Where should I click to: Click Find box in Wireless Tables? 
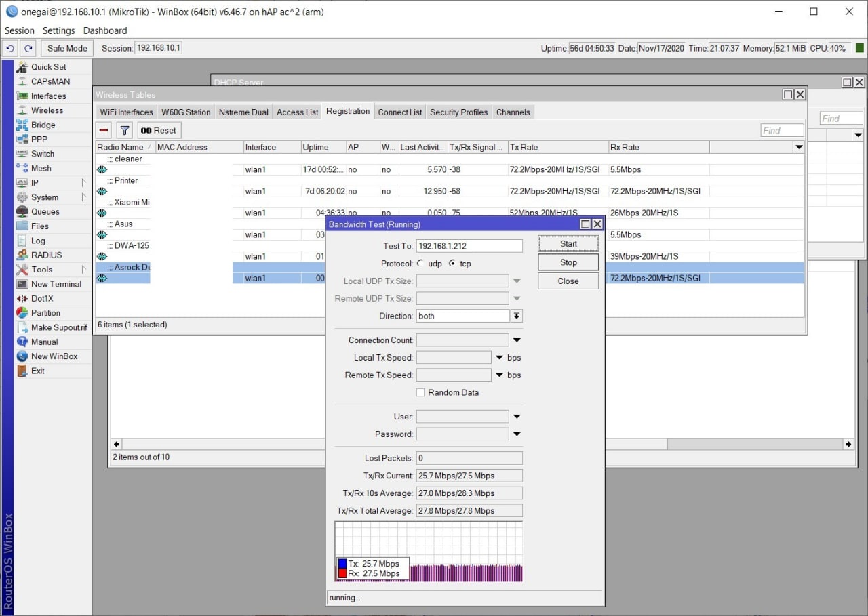(x=782, y=131)
